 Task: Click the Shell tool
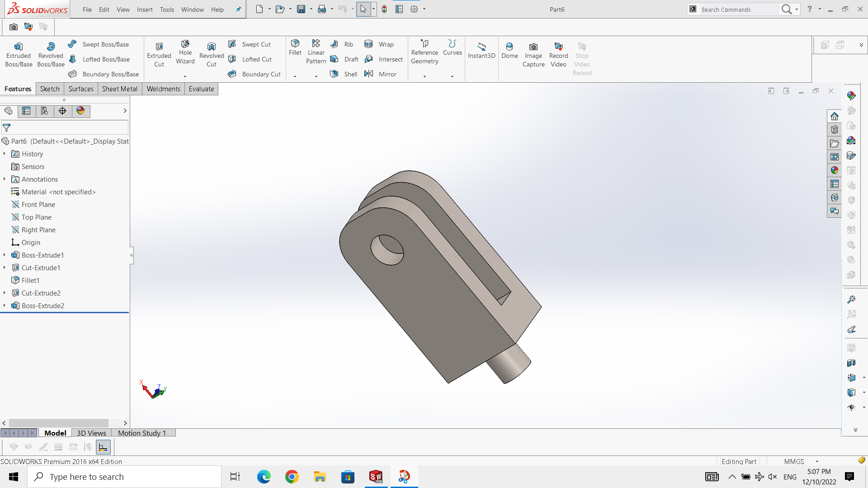pyautogui.click(x=344, y=74)
